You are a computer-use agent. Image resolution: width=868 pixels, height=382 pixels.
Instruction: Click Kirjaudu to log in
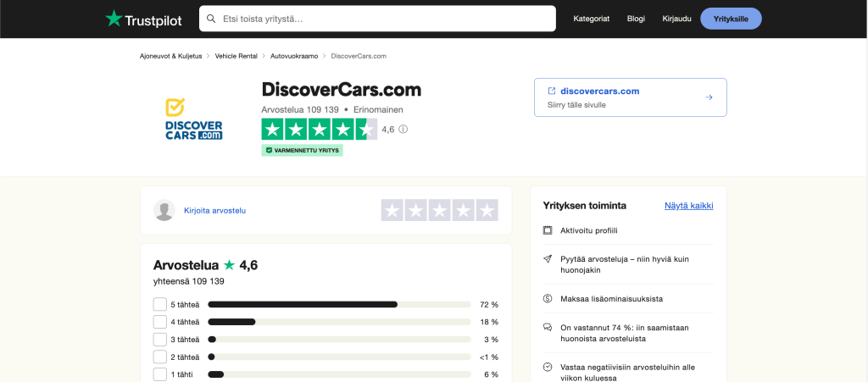click(x=676, y=19)
